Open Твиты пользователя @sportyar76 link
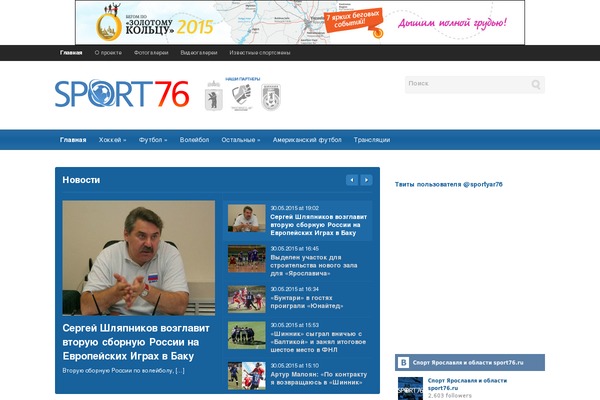The height and width of the screenshot is (400, 600). (448, 184)
